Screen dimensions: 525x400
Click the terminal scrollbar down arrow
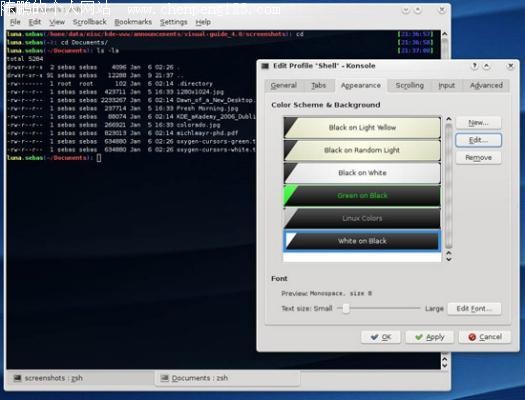pyautogui.click(x=445, y=365)
